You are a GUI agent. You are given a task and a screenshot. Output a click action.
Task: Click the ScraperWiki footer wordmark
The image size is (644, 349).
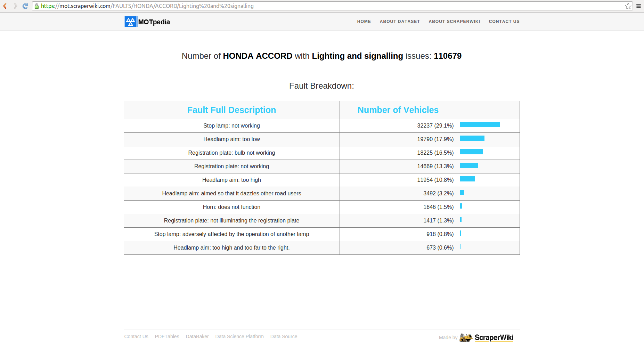[x=494, y=338]
